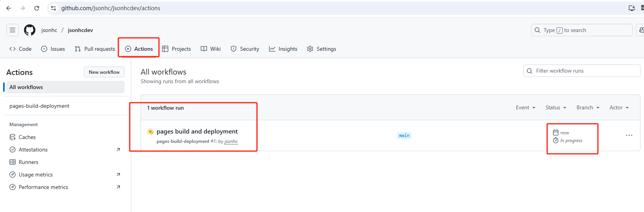
Task: Open the jsonhc author link in run row
Action: tap(231, 141)
